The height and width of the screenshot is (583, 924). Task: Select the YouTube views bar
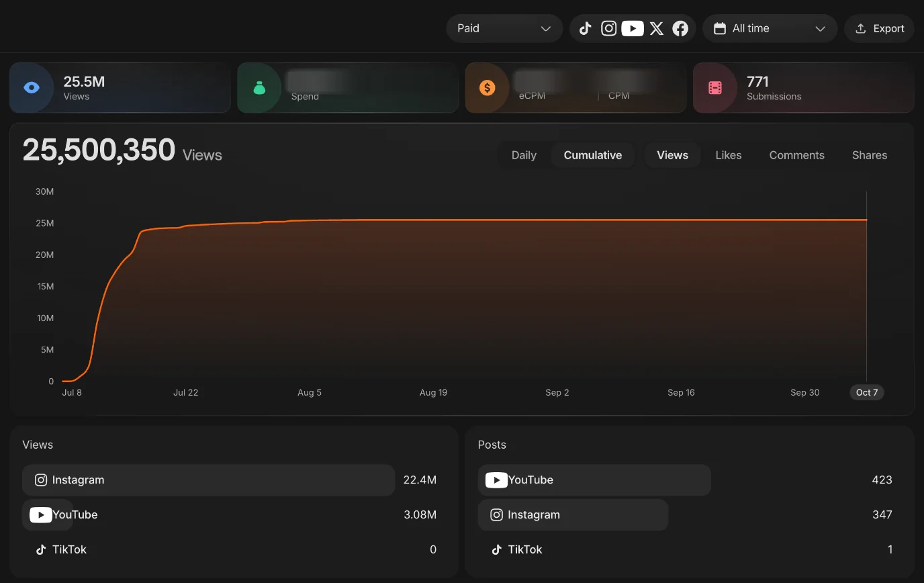coord(48,514)
